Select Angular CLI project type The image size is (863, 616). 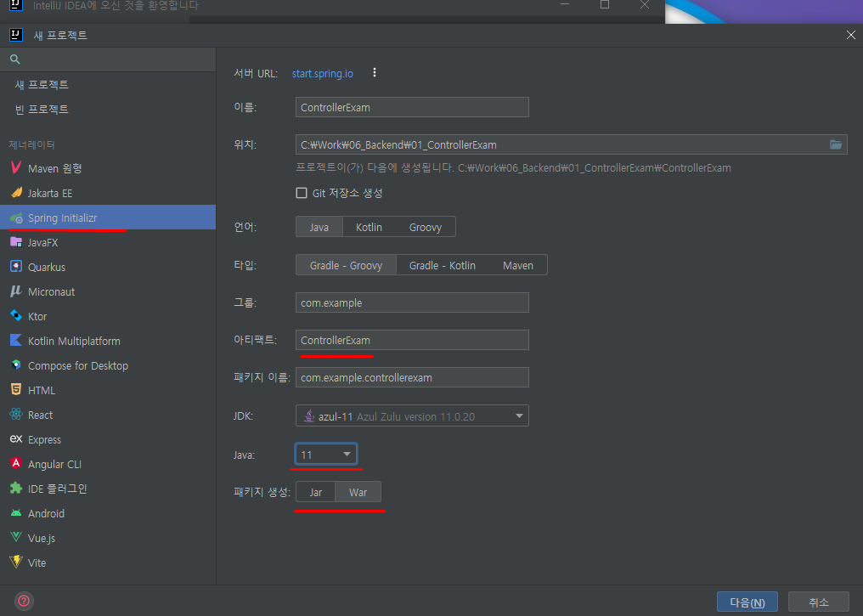pyautogui.click(x=108, y=464)
